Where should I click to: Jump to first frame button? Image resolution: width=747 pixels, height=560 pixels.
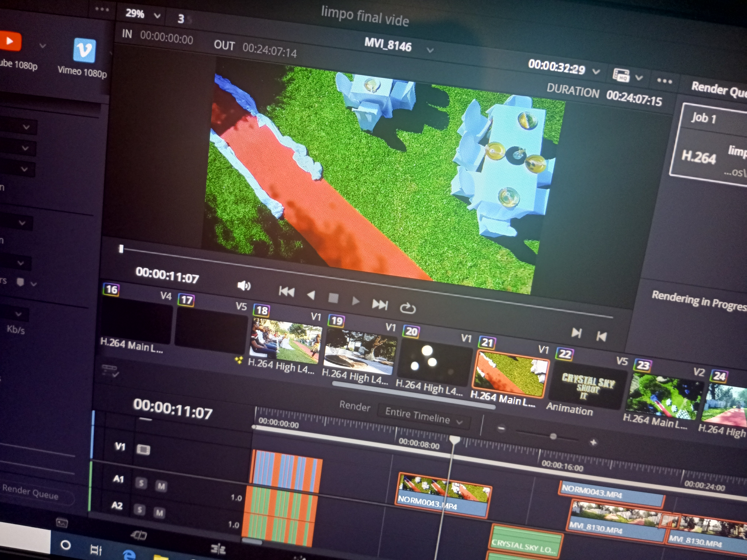[x=286, y=291]
